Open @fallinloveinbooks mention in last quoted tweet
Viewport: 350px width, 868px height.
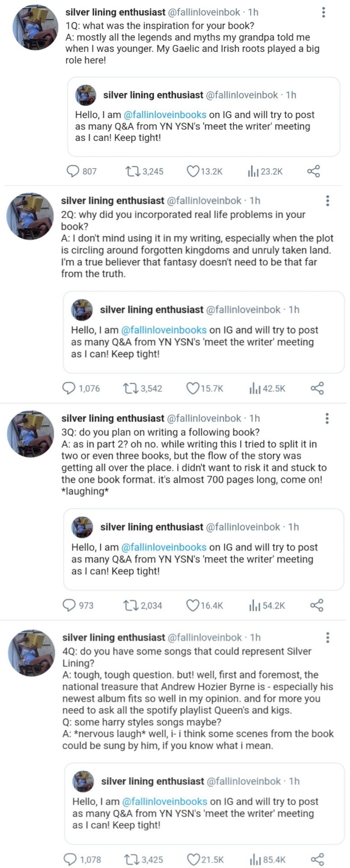point(165,802)
